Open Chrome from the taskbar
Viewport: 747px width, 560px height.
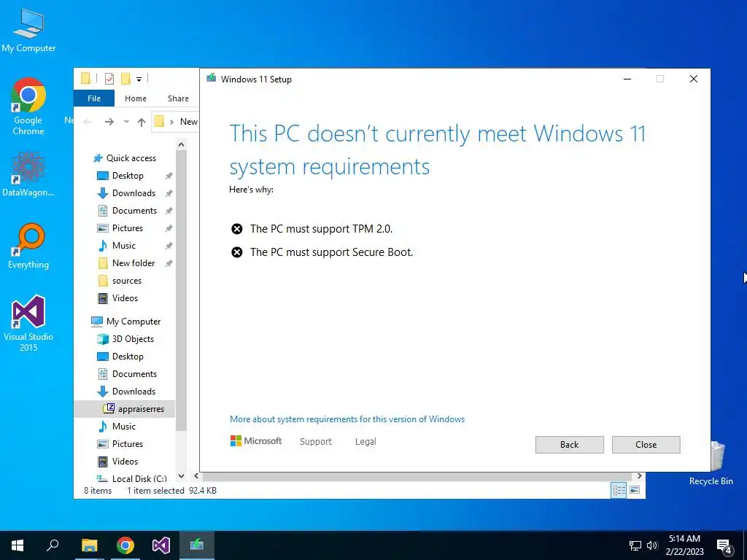coord(125,545)
